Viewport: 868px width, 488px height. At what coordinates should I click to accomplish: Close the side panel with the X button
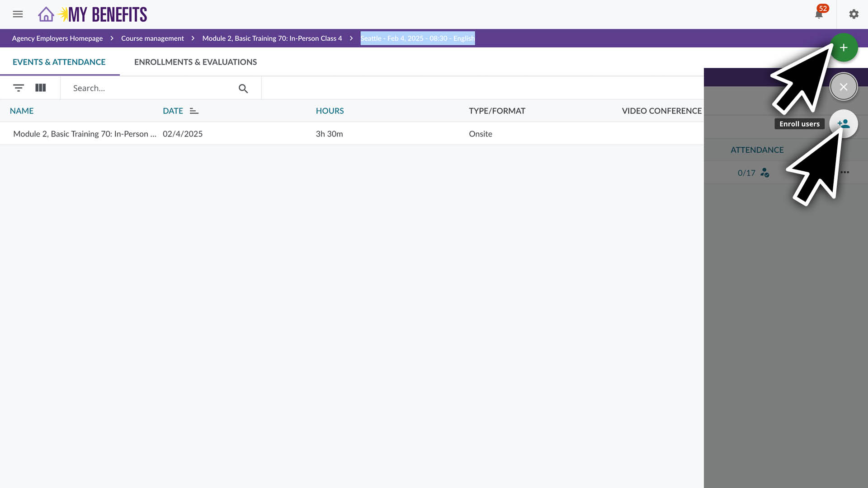coord(843,86)
